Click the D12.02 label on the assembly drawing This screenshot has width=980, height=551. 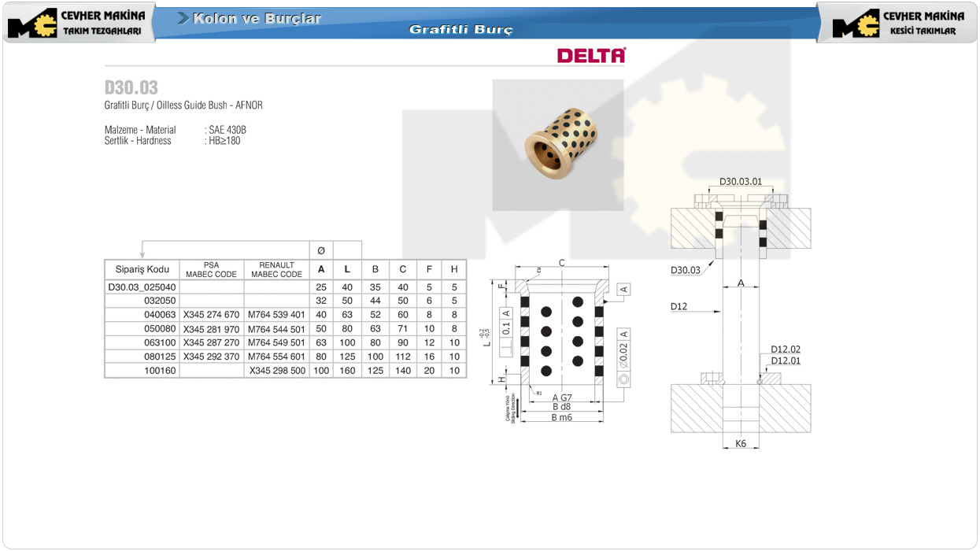click(x=785, y=349)
